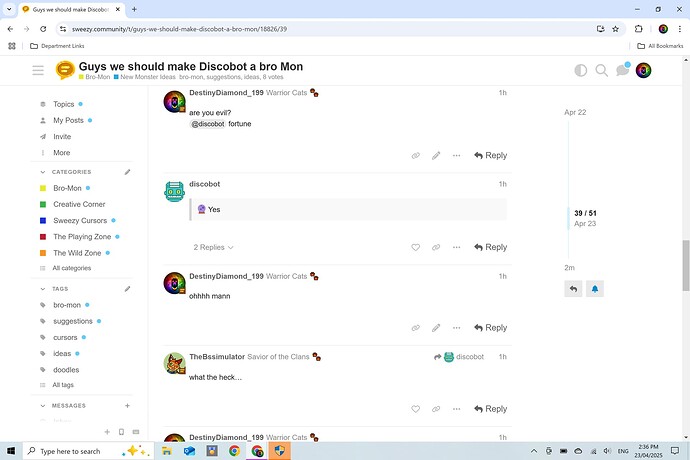This screenshot has height=460, width=690.
Task: Like the 'what the heck...' post
Action: pyautogui.click(x=415, y=409)
